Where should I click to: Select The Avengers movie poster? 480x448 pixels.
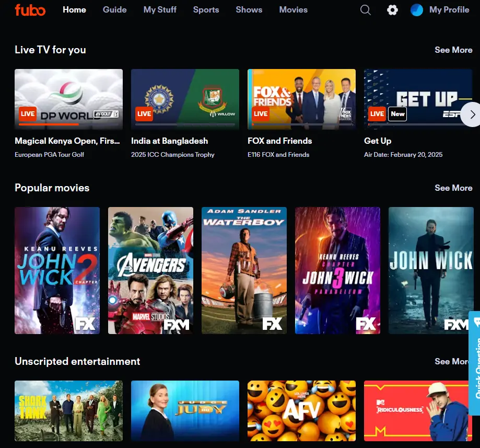point(150,271)
